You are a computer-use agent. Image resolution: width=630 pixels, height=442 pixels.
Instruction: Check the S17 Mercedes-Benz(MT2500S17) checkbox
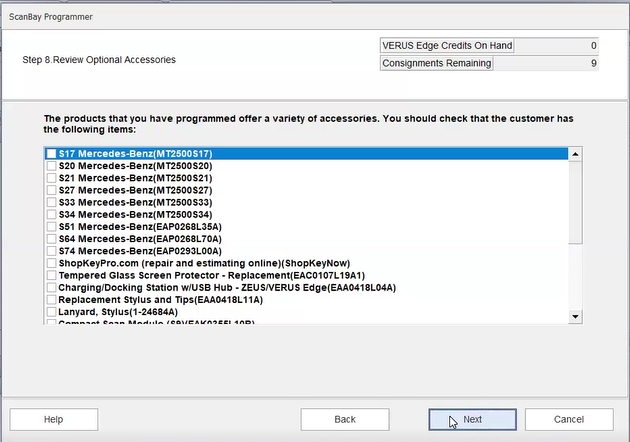tap(51, 154)
